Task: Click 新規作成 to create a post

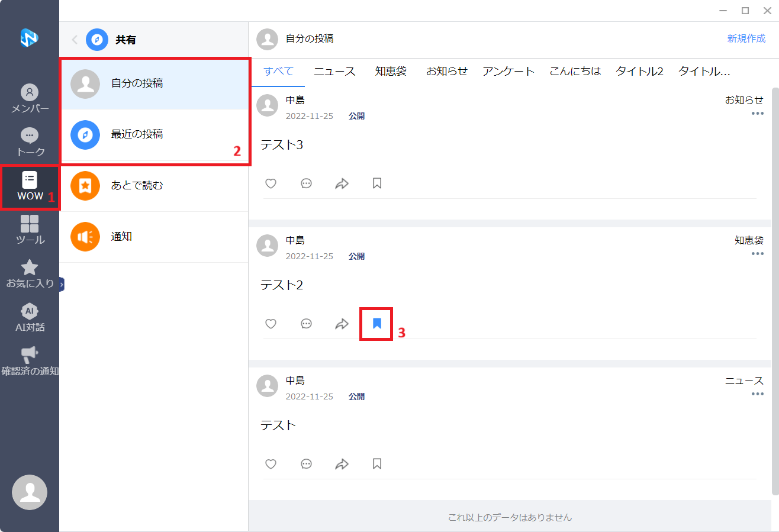Action: pos(746,38)
